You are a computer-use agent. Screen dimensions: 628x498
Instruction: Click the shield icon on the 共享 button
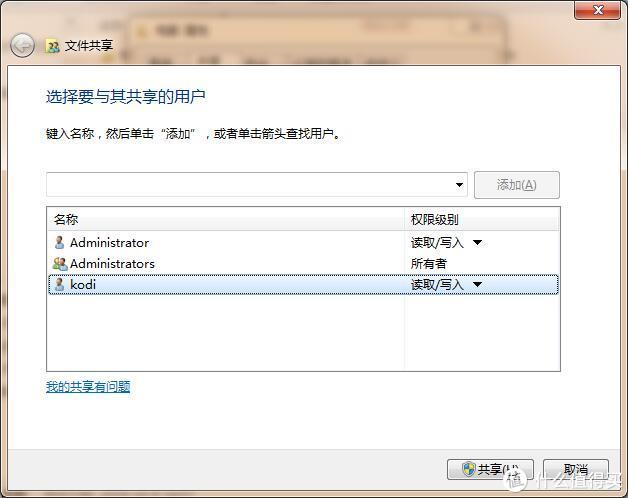click(468, 469)
